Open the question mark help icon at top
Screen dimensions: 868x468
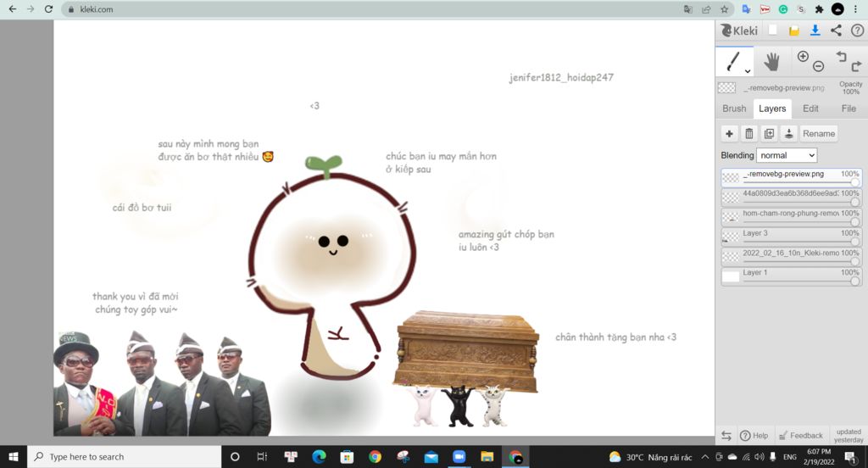pyautogui.click(x=857, y=31)
